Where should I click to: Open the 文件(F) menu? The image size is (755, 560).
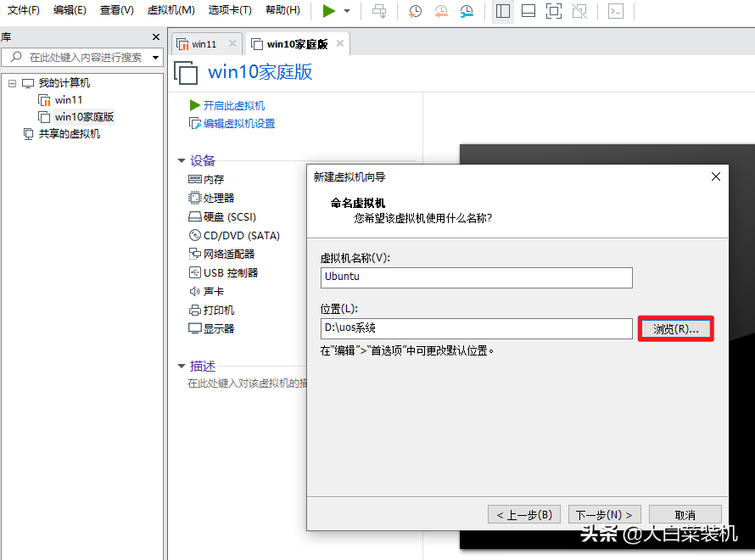tap(24, 10)
